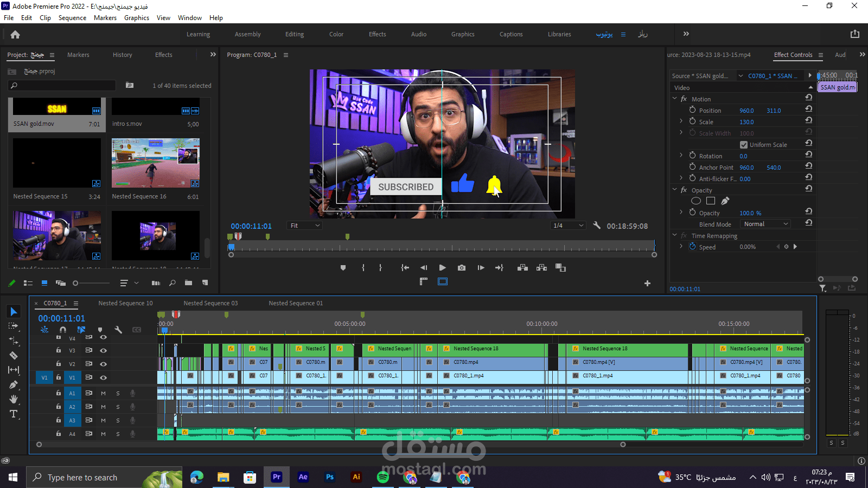Switch to the Color workspace

click(x=336, y=34)
